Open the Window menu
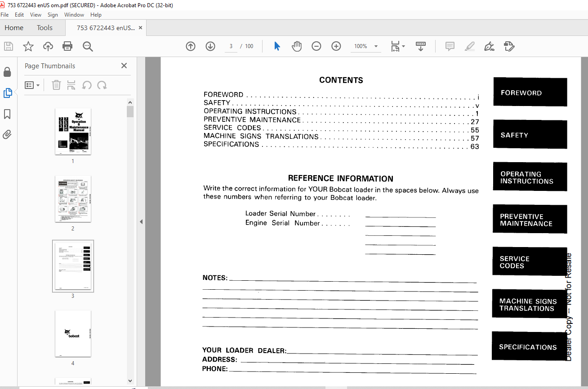This screenshot has width=588, height=389. 74,15
